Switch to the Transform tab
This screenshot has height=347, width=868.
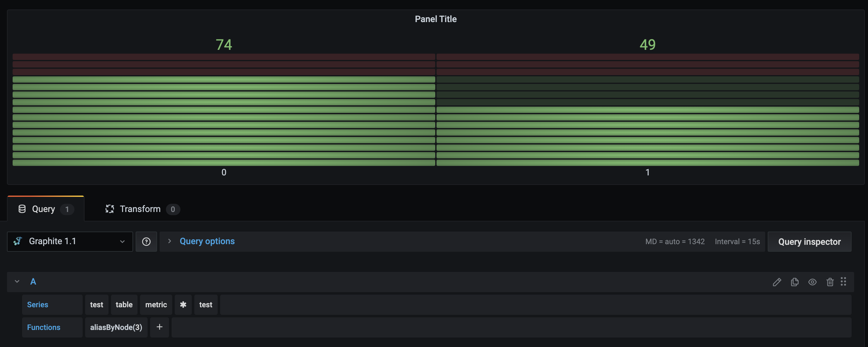click(x=140, y=209)
